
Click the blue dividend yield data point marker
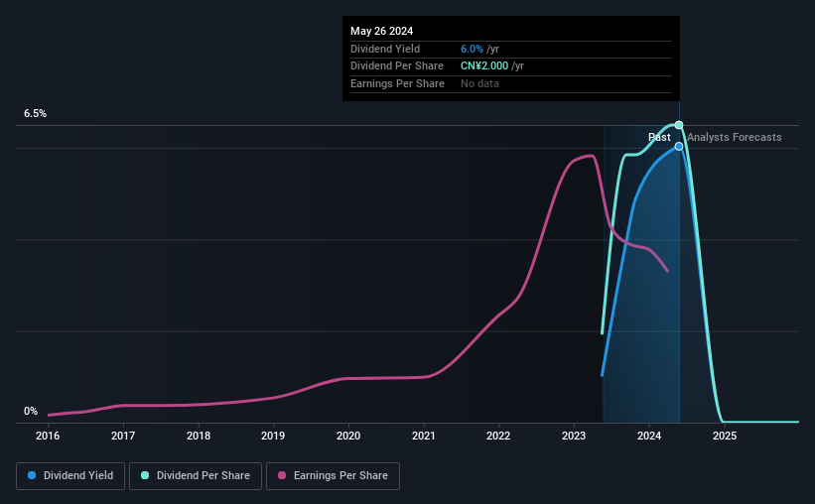[x=679, y=147]
